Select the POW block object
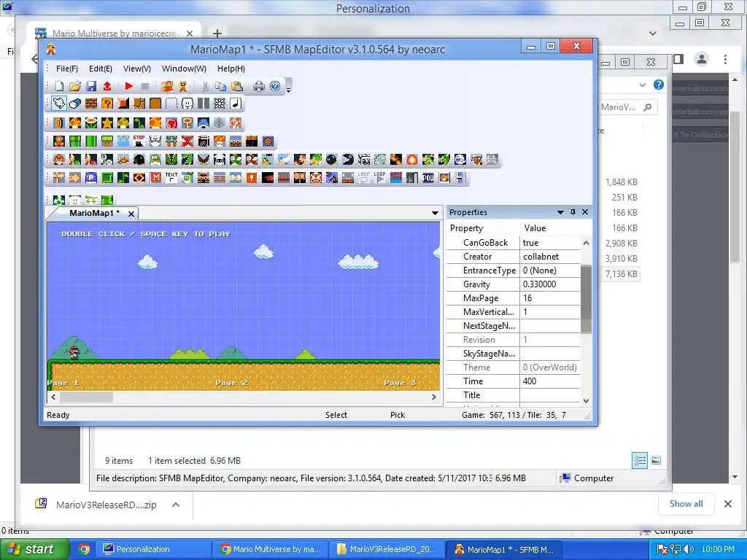This screenshot has height=560, width=747. point(428,178)
